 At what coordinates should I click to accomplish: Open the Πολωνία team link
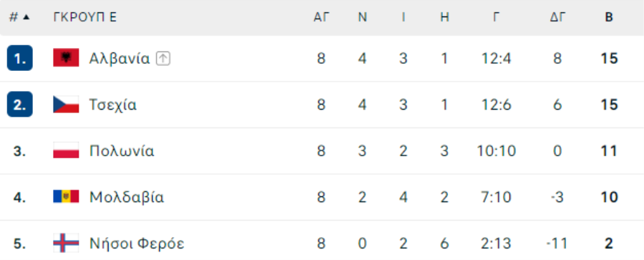pos(122,151)
